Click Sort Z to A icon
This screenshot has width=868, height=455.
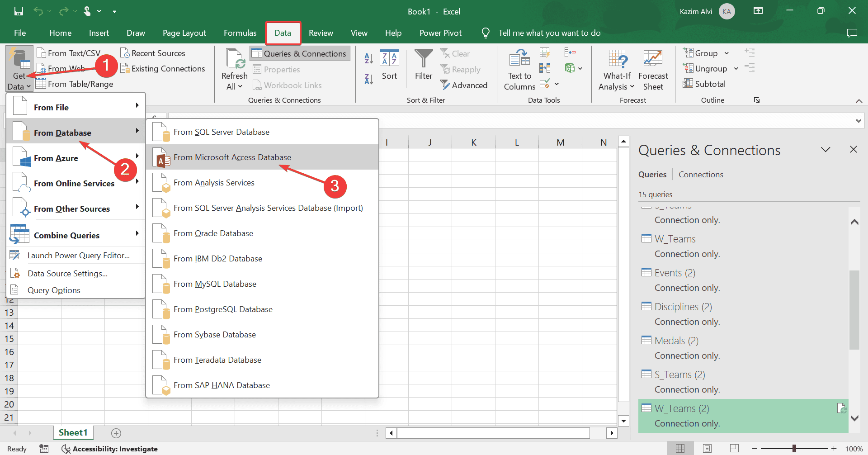[x=369, y=79]
